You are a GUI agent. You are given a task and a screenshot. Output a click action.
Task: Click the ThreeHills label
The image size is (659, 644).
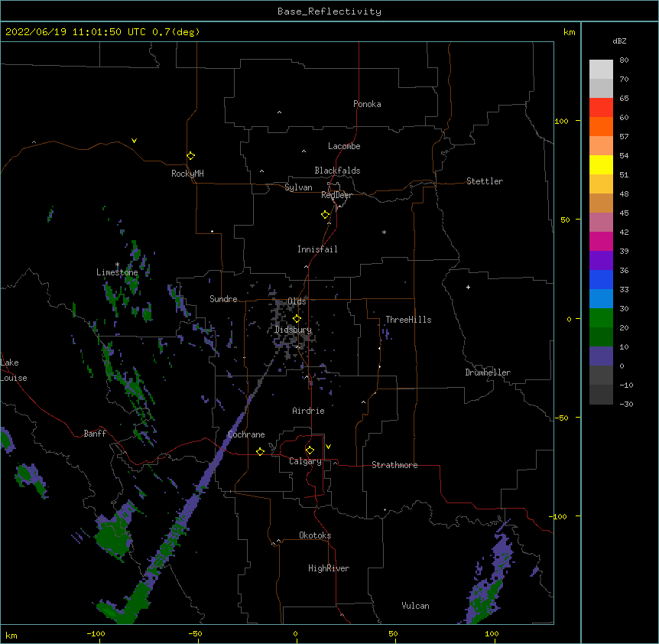point(408,320)
